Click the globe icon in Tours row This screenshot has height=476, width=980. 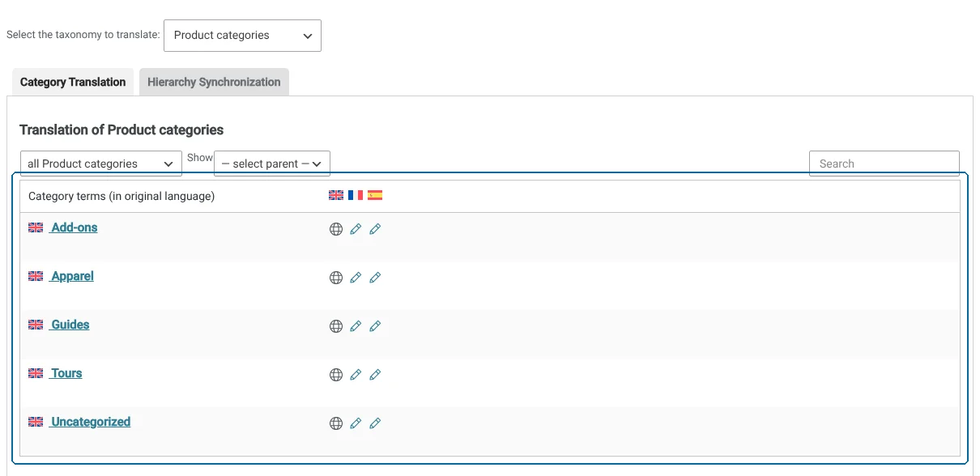(x=336, y=375)
